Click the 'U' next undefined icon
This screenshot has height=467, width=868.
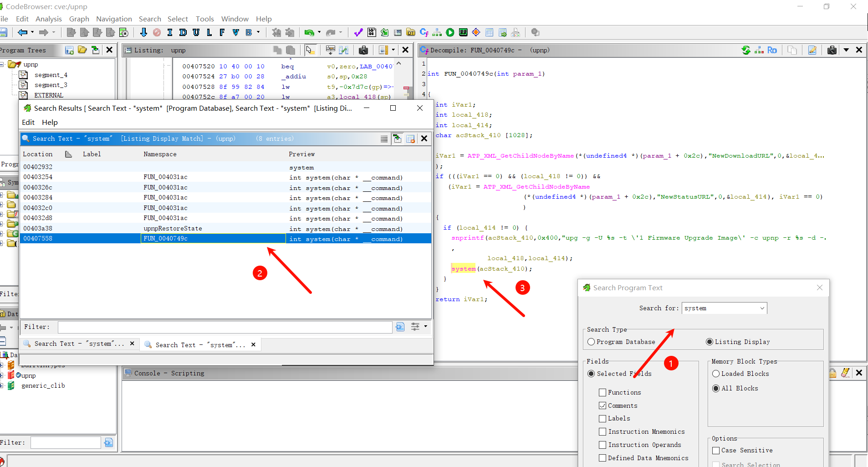[x=196, y=32]
